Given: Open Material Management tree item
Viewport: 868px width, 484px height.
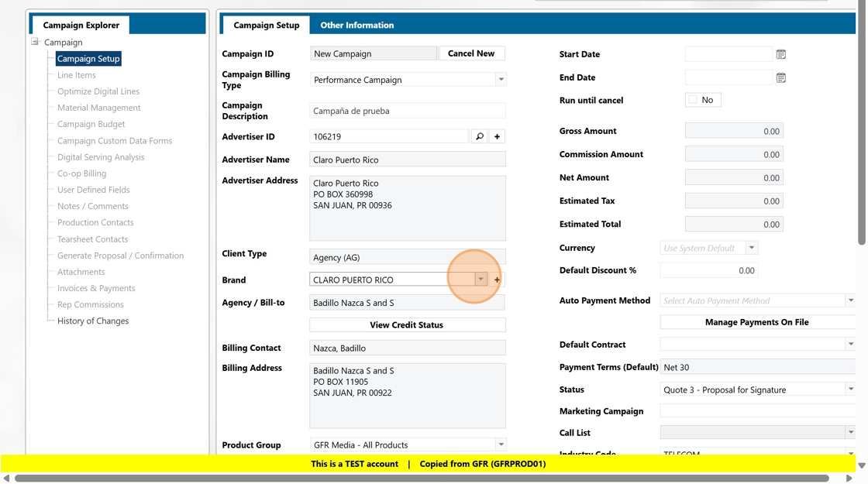Looking at the screenshot, I should (99, 108).
